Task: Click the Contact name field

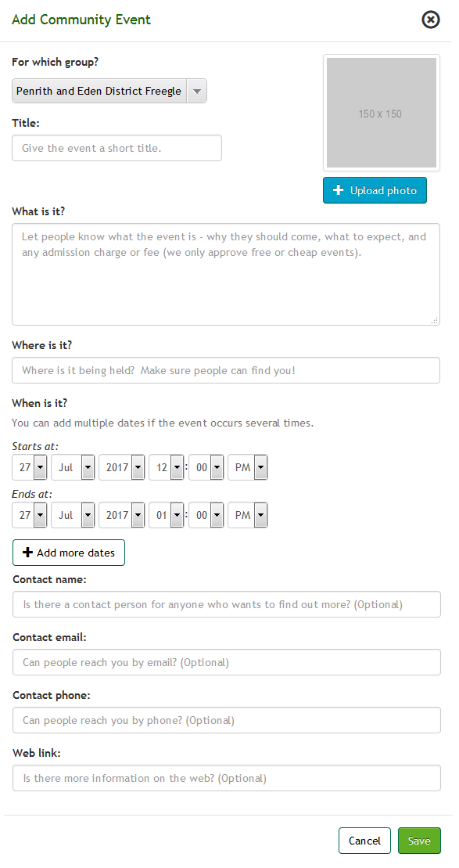Action: pos(227,604)
